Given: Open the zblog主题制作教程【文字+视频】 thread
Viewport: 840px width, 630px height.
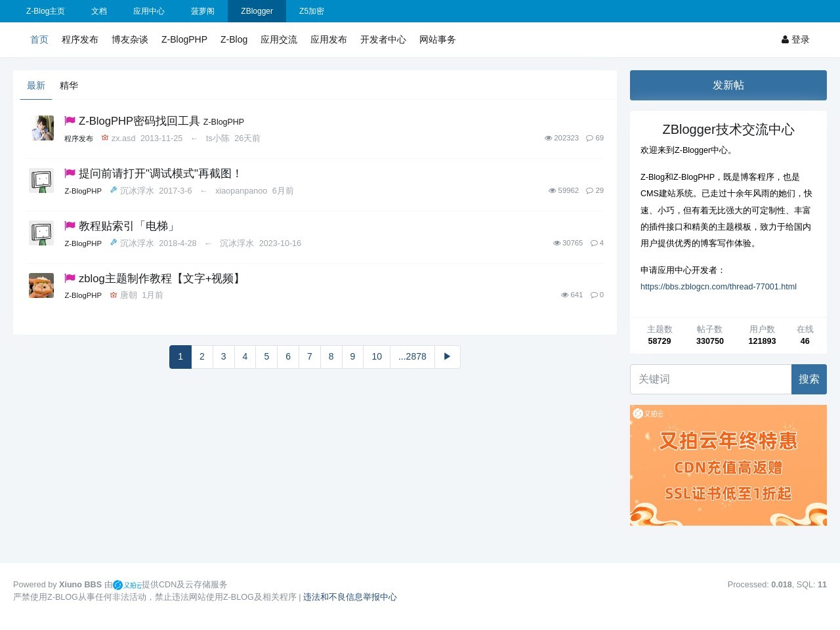Looking at the screenshot, I should [x=161, y=278].
